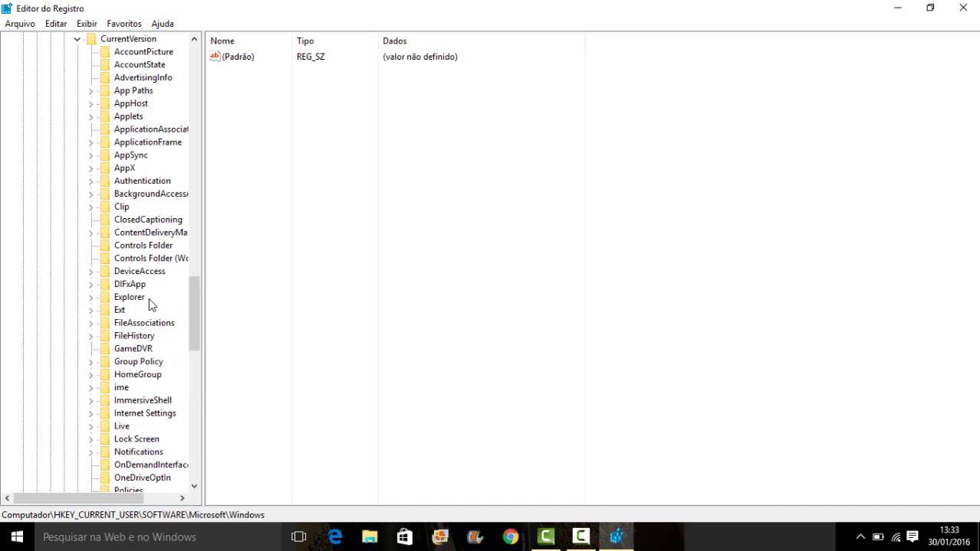The width and height of the screenshot is (980, 551).
Task: Open Google Chrome from the taskbar
Action: click(x=511, y=536)
